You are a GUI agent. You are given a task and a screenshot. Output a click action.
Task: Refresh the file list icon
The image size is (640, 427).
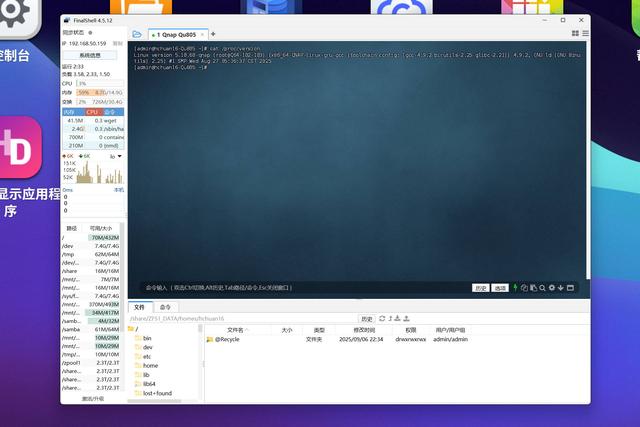coord(382,318)
